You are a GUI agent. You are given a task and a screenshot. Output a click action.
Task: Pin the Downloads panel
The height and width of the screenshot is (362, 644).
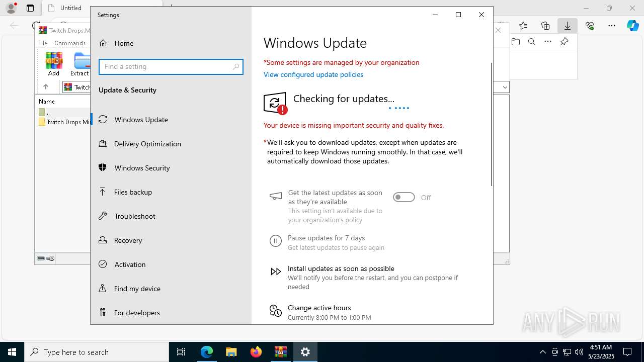(x=564, y=42)
